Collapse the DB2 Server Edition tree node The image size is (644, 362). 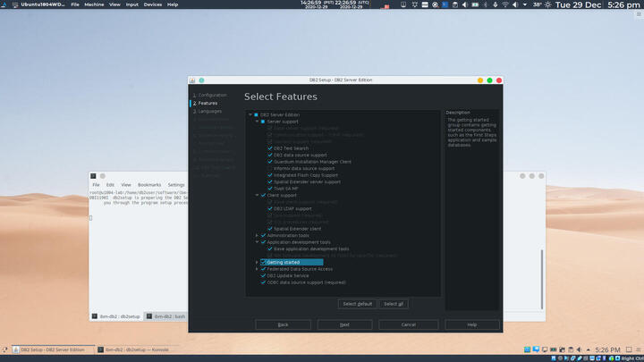point(250,115)
